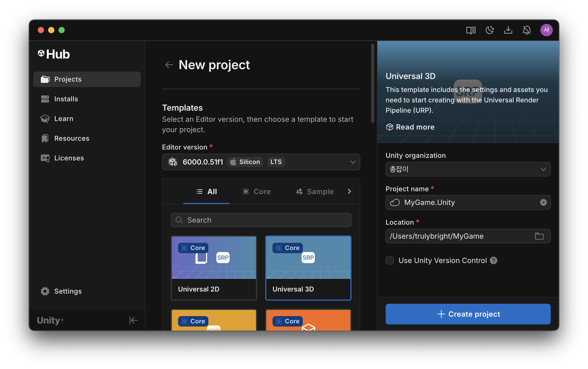Collapse the sidebar with the arrow icon

[134, 320]
